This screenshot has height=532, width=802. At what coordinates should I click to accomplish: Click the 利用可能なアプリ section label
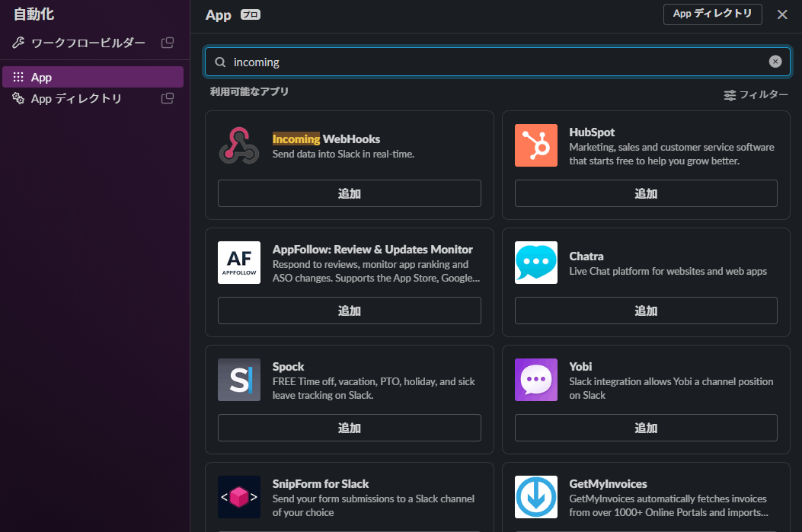(x=249, y=91)
